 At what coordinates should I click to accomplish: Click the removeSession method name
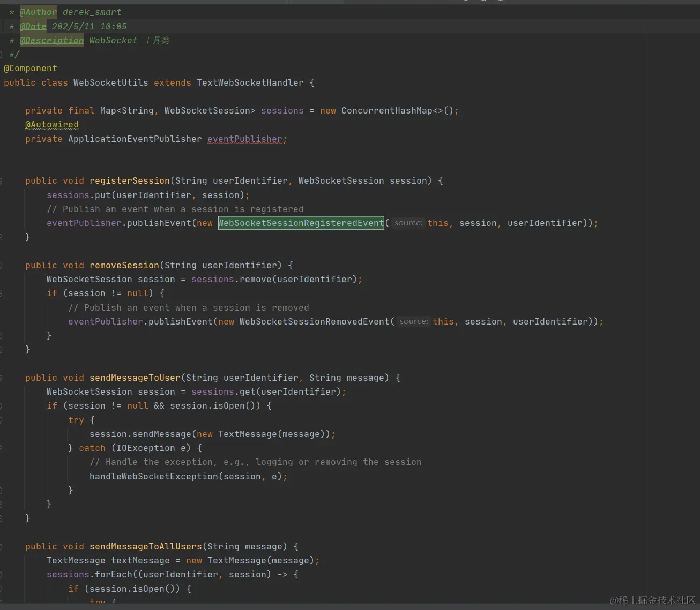click(124, 266)
